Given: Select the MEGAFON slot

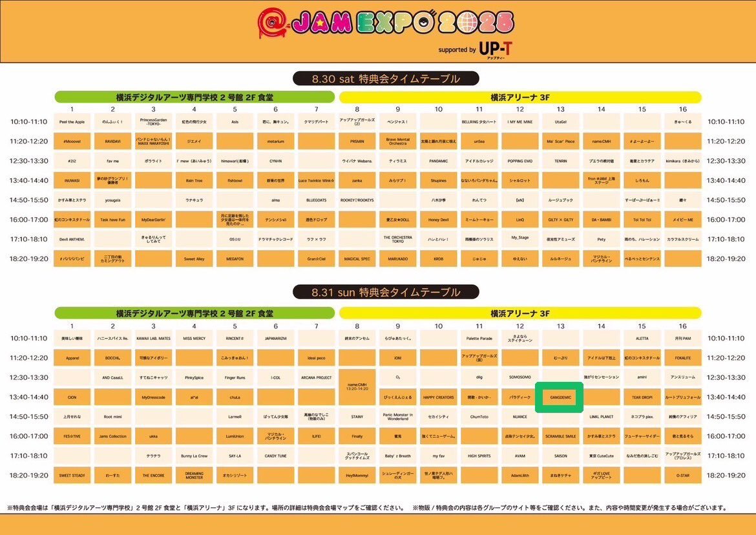Looking at the screenshot, I should point(235,259).
